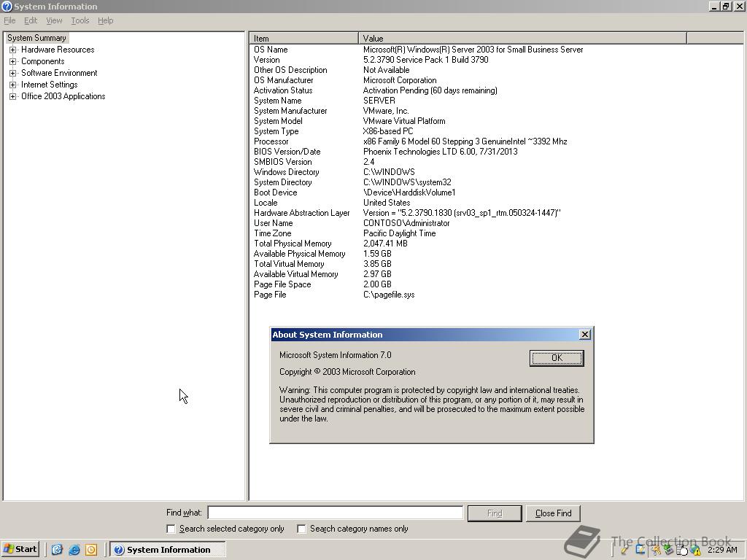
Task: Click the value 'Activation Pending (60 days remaining)'
Action: (430, 90)
